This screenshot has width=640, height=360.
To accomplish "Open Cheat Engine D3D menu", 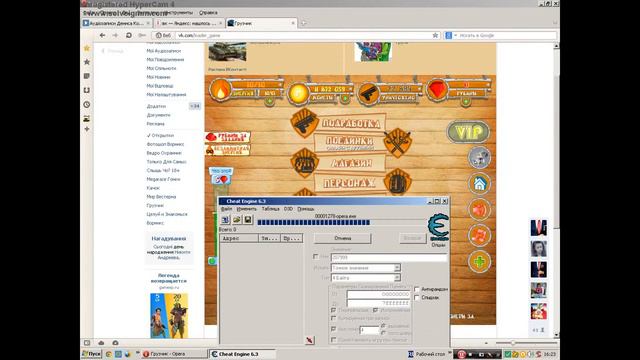I will point(288,209).
